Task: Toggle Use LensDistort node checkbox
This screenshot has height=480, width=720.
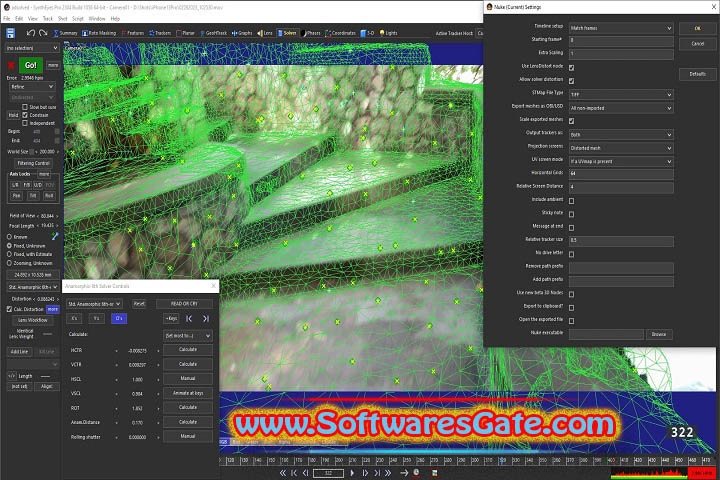Action: (x=571, y=68)
